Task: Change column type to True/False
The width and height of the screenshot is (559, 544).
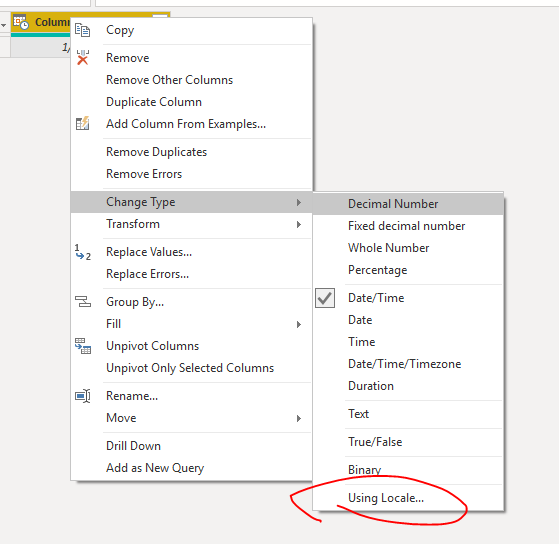Action: (x=408, y=442)
